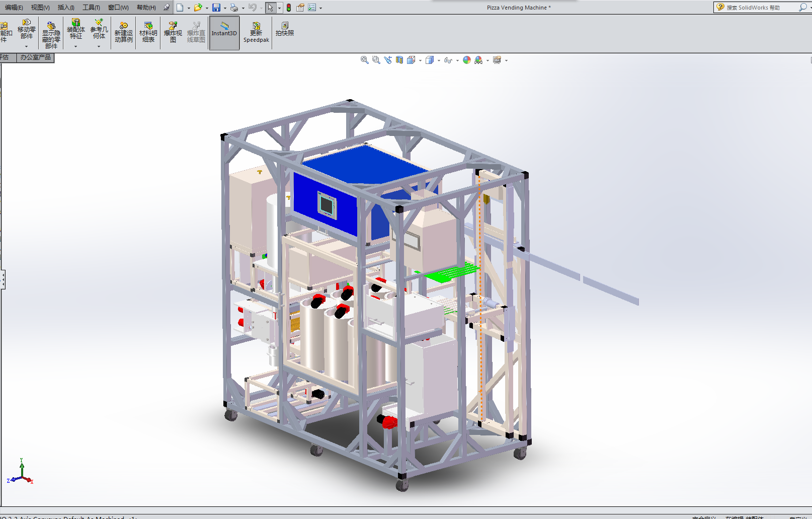Click the 移动零部件 Move Component tool
This screenshot has height=519, width=812.
[27, 29]
